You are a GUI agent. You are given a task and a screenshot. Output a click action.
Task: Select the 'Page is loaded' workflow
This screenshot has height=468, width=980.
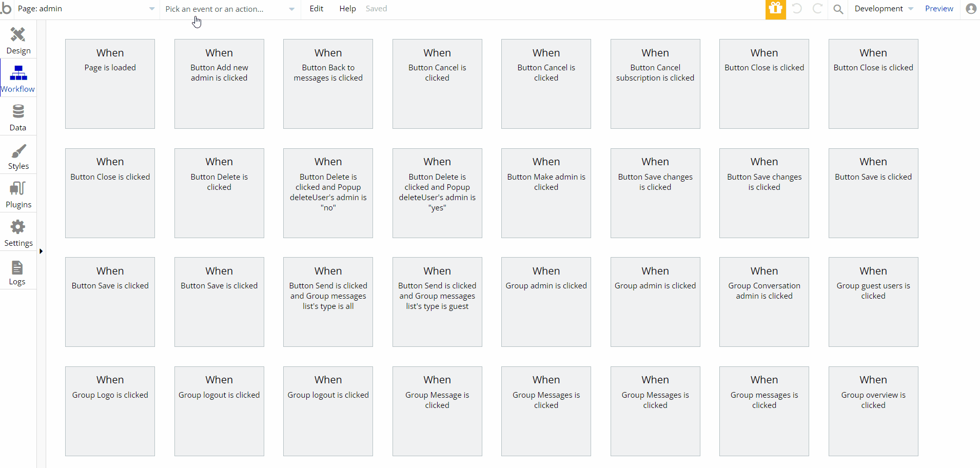[x=110, y=84]
